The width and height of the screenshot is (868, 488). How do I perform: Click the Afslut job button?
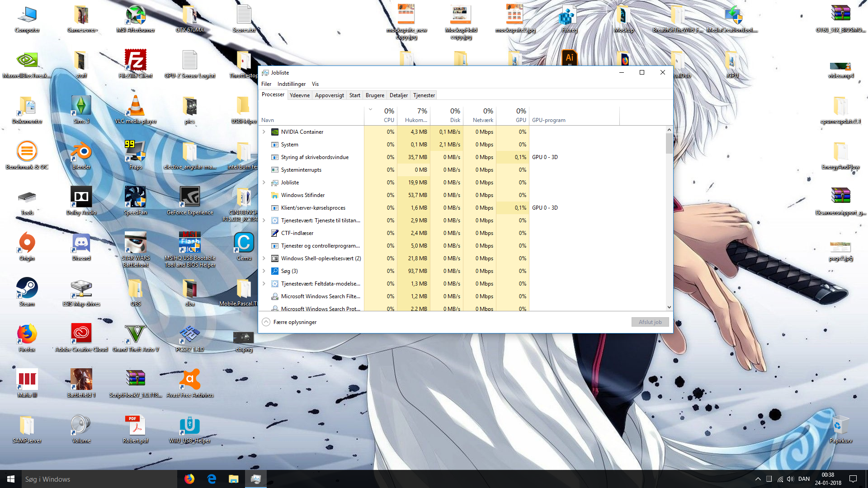coord(650,322)
